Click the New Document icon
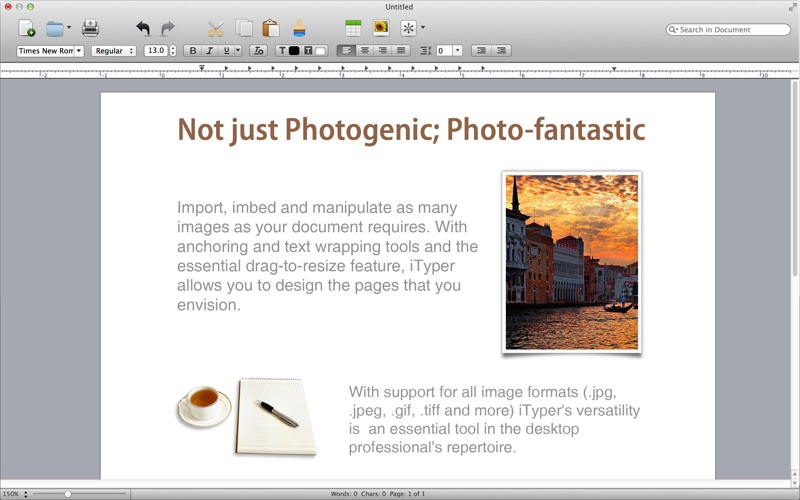 tap(27, 28)
